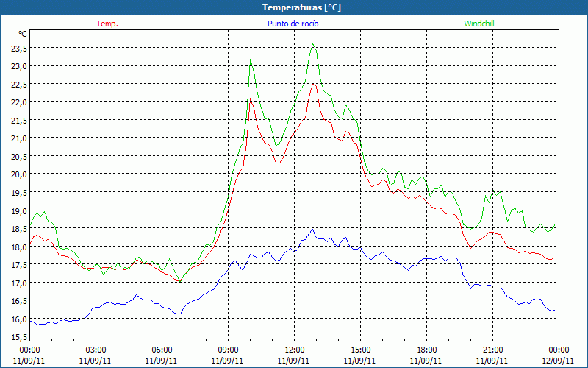Click the 16,5 y-axis value
This screenshot has height=368, width=588.
pyautogui.click(x=19, y=301)
